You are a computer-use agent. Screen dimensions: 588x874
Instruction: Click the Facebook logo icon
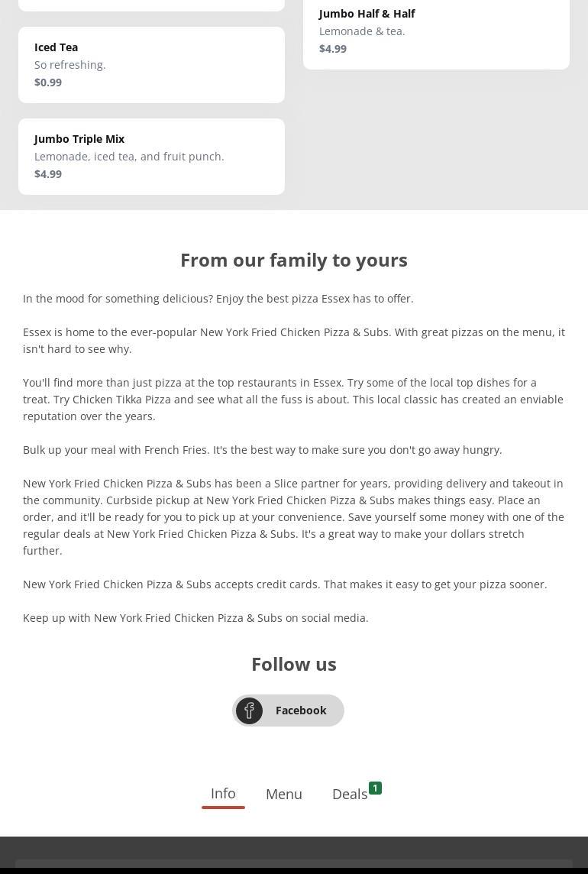(249, 711)
